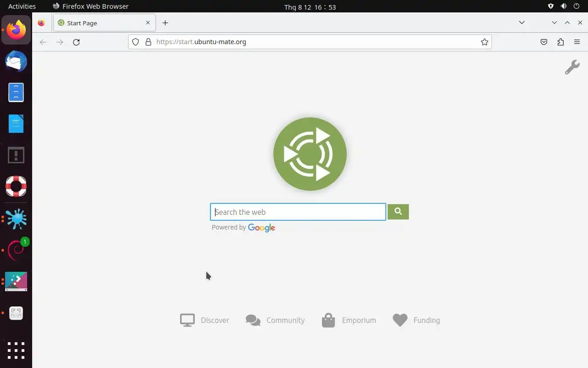Open the Activities overview
The height and width of the screenshot is (368, 588).
pos(22,6)
